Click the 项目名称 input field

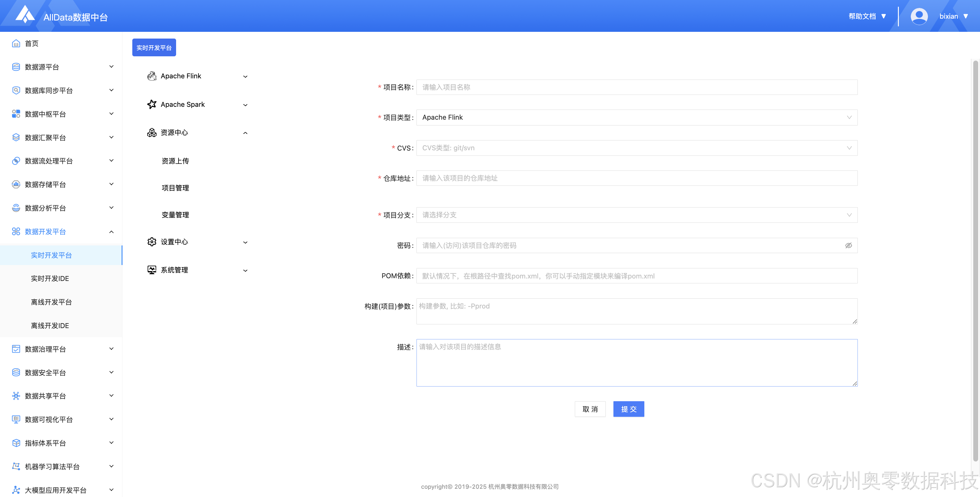pos(636,87)
